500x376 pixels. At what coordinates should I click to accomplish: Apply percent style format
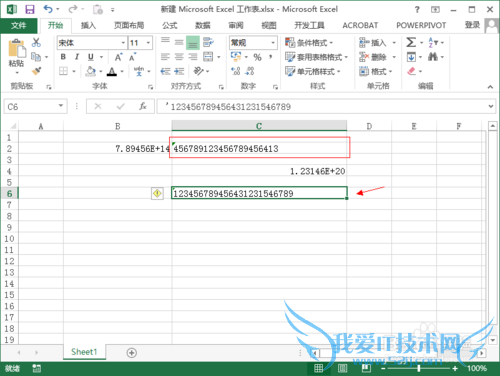click(257, 57)
